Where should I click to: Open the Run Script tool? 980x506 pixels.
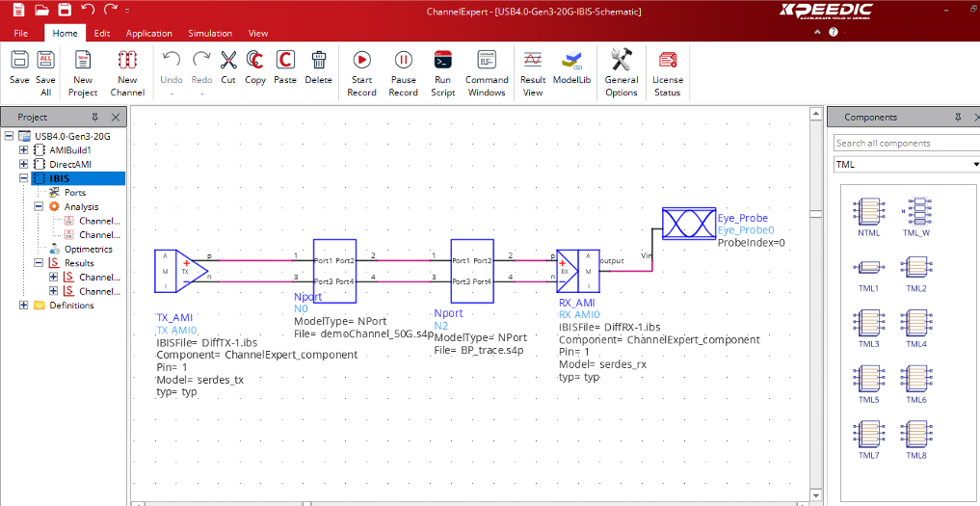[443, 60]
